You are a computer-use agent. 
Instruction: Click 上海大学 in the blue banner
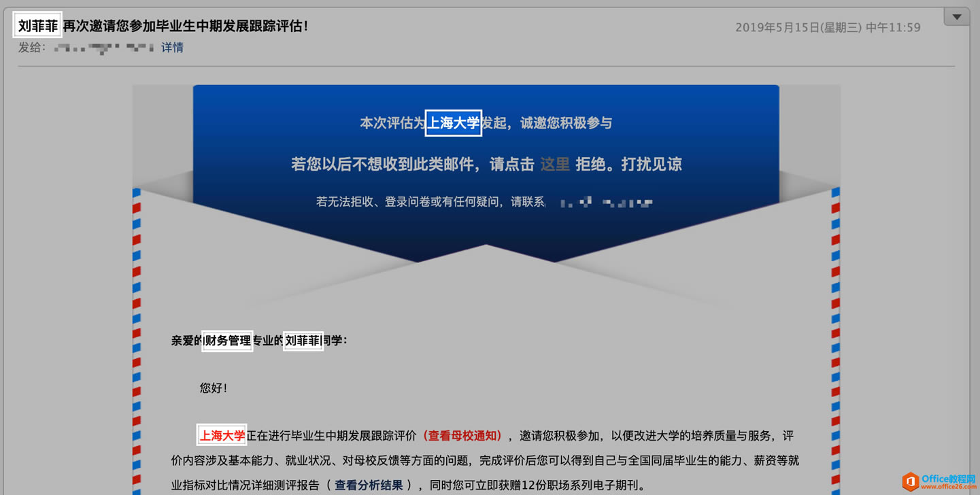[x=454, y=123]
